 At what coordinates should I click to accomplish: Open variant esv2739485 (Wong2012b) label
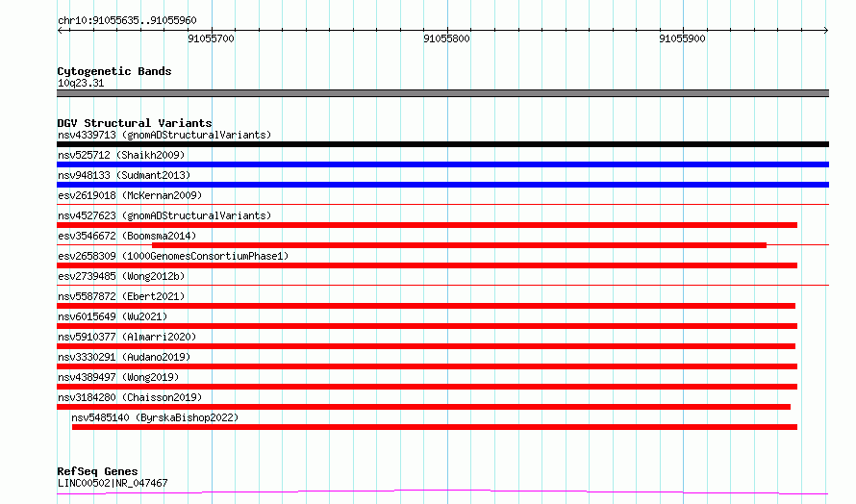[121, 276]
